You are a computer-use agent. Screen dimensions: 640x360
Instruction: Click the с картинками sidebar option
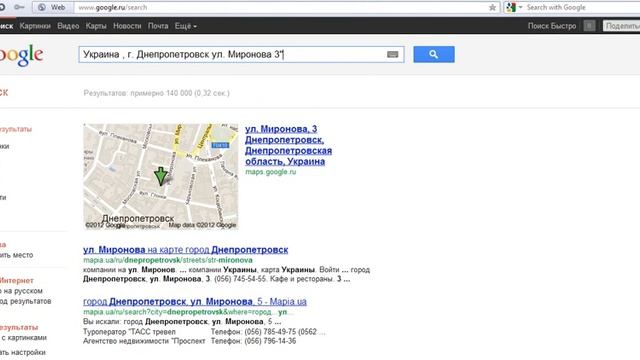pyautogui.click(x=24, y=338)
